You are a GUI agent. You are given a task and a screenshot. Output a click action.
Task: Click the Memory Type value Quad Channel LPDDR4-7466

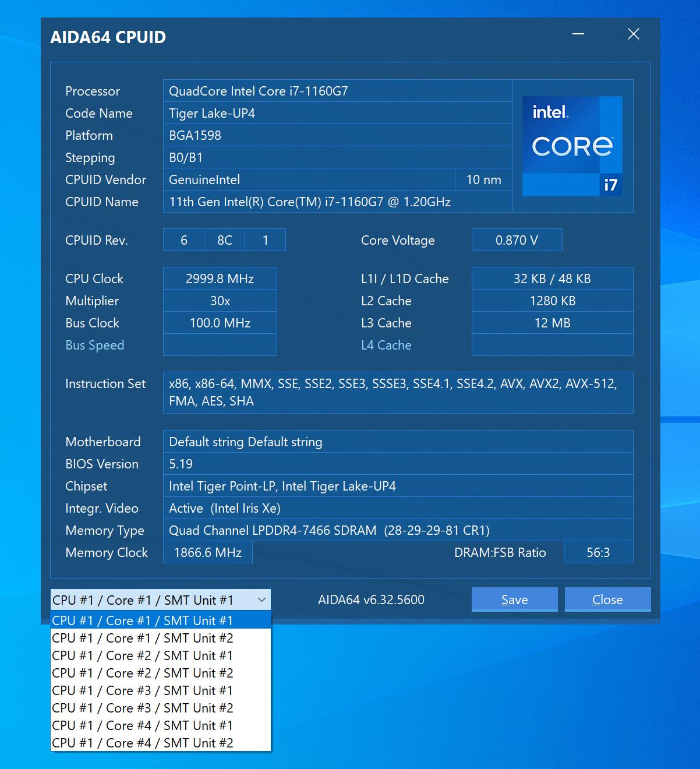[398, 530]
